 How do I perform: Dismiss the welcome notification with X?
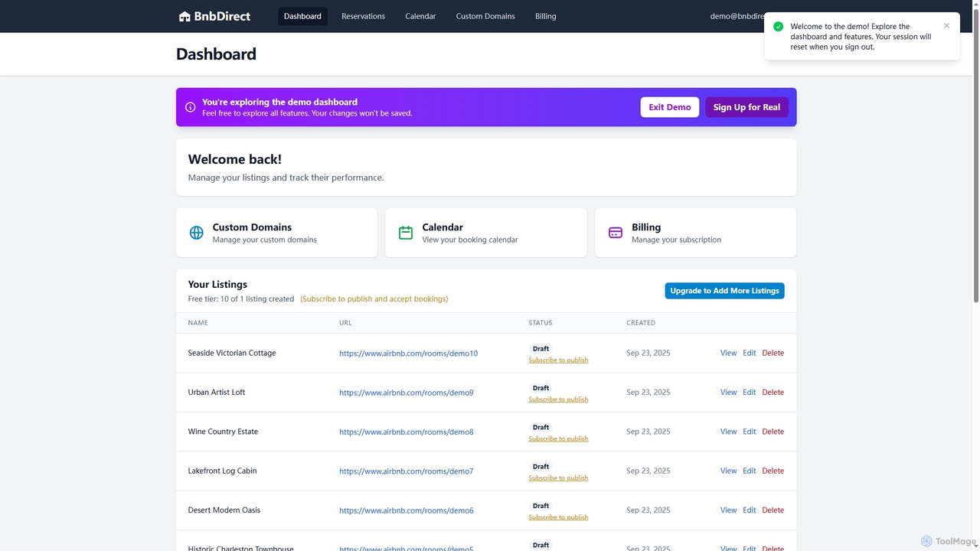pyautogui.click(x=947, y=25)
